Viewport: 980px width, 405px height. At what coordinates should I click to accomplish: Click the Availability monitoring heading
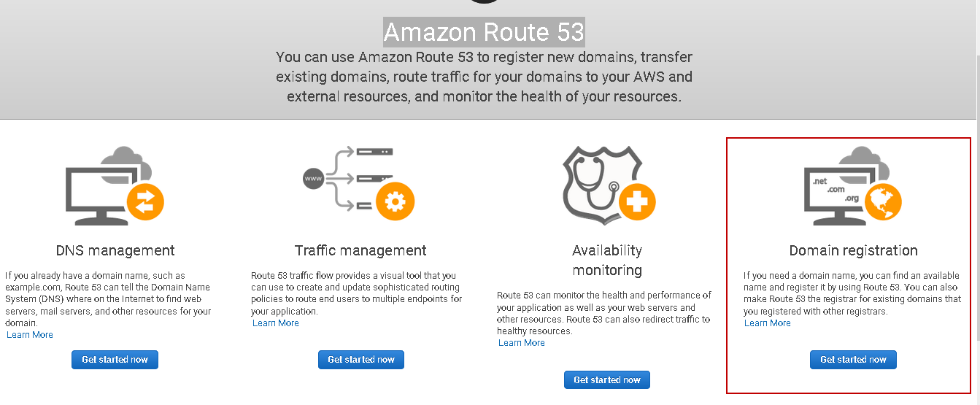(x=607, y=260)
